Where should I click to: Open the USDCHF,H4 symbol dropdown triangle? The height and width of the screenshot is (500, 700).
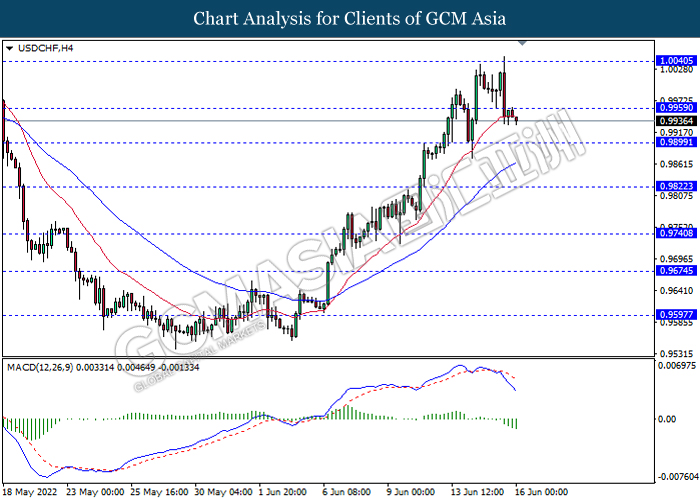[9, 48]
